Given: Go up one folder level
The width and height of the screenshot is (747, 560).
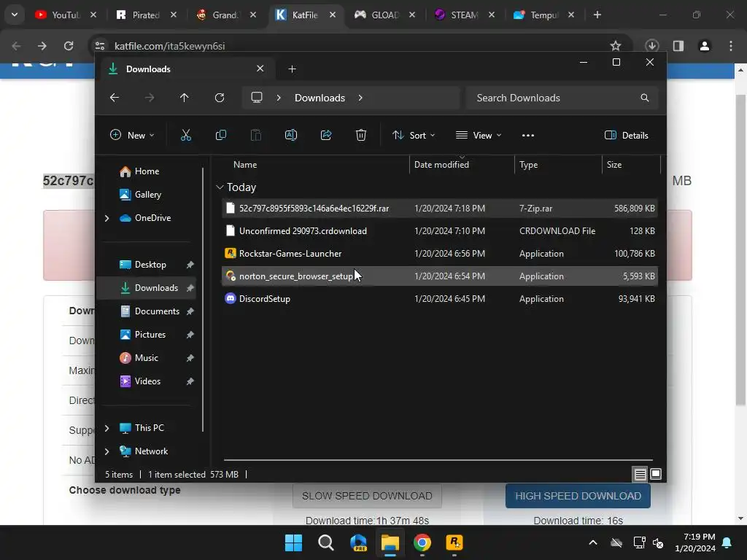Looking at the screenshot, I should (x=185, y=98).
